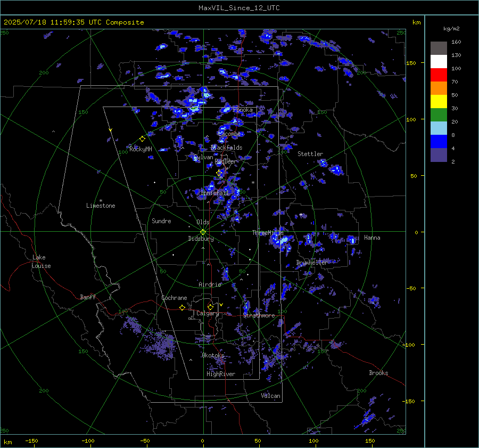Click the "Didsbury" map label
479x448 pixels.
click(201, 239)
